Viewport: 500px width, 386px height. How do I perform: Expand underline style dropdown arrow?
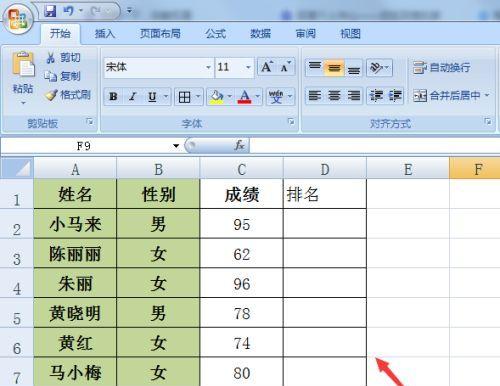click(x=166, y=97)
